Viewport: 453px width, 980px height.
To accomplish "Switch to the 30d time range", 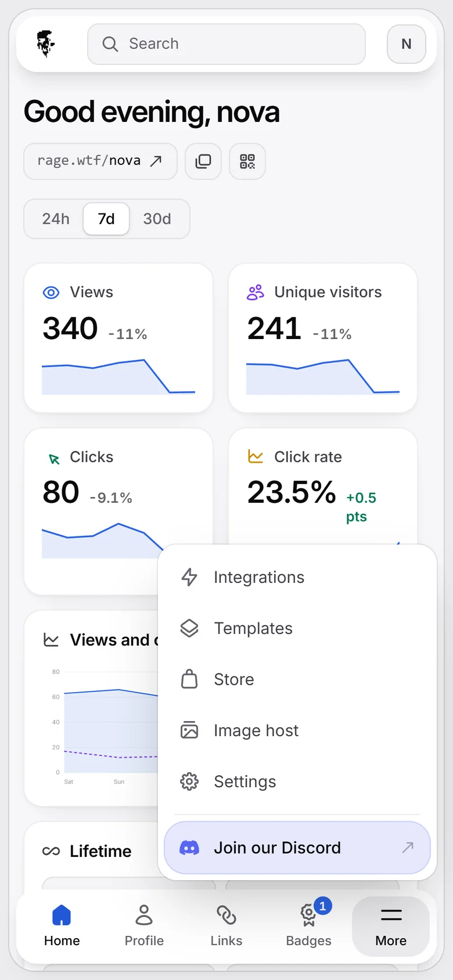I will (157, 219).
